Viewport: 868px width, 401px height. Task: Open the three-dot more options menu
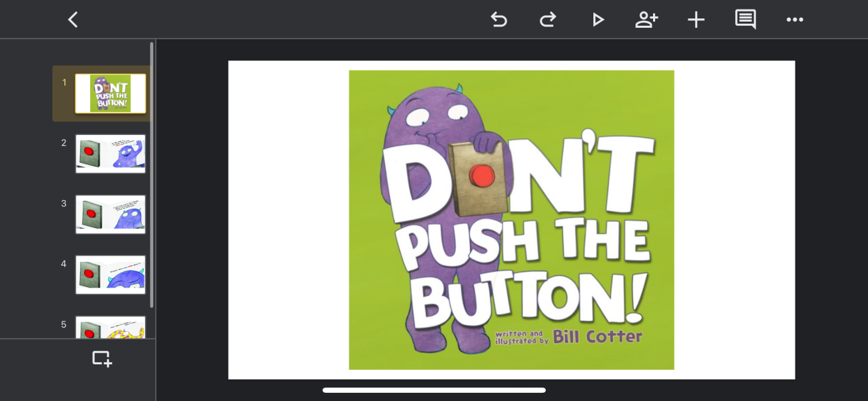click(x=794, y=20)
